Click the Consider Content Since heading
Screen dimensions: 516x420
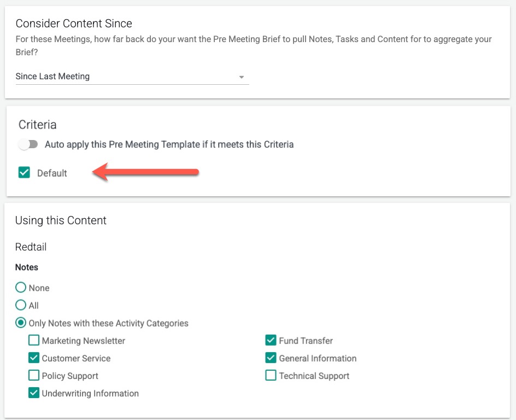[x=74, y=24]
